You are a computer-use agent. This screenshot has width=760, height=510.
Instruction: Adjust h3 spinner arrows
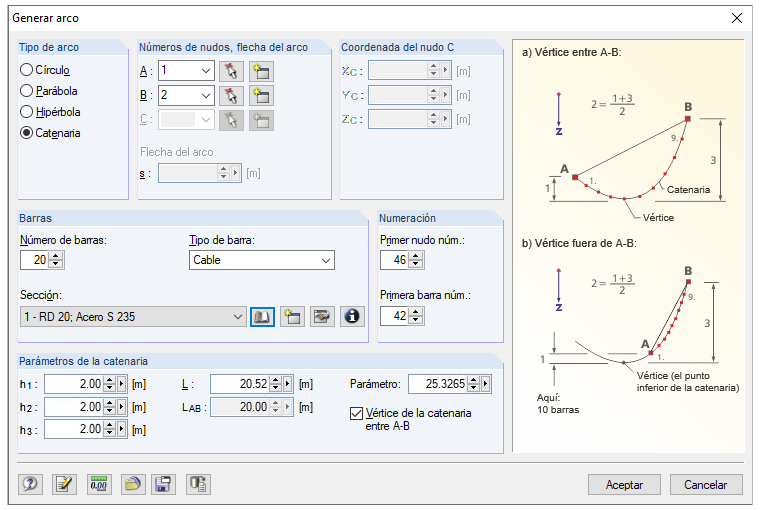[110, 429]
